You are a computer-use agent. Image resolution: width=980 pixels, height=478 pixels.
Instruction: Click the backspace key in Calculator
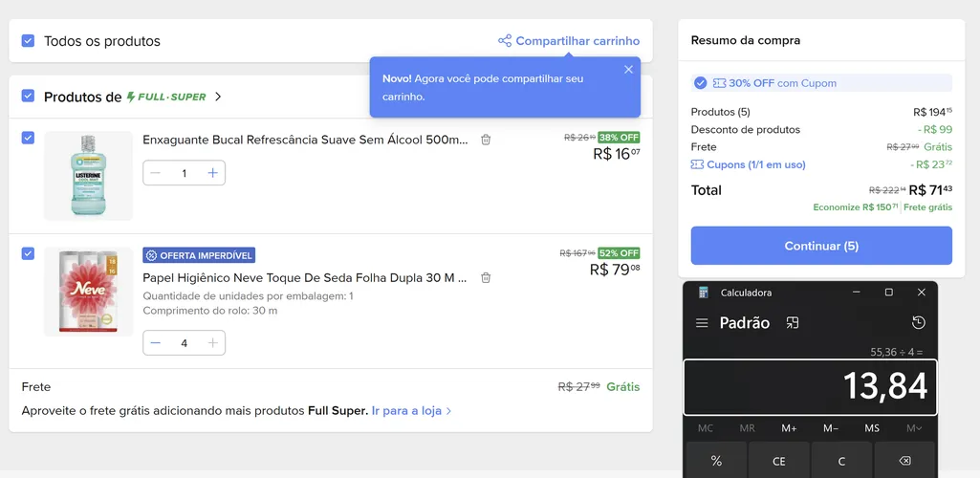click(x=904, y=461)
